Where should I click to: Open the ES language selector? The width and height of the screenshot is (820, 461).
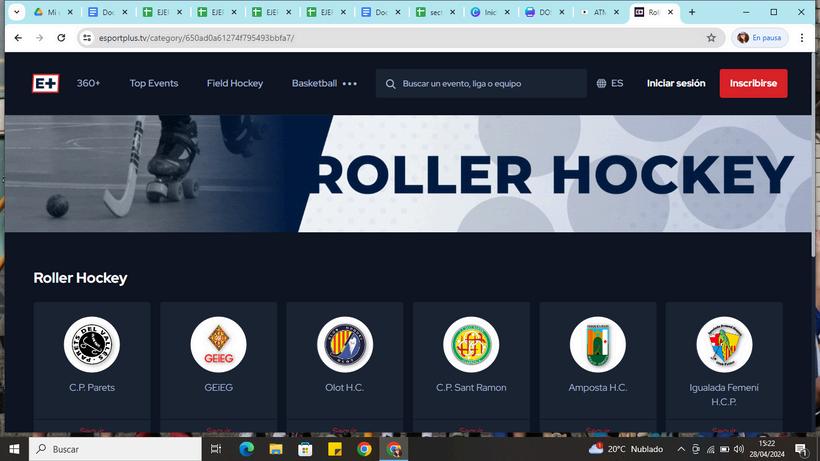(x=610, y=83)
